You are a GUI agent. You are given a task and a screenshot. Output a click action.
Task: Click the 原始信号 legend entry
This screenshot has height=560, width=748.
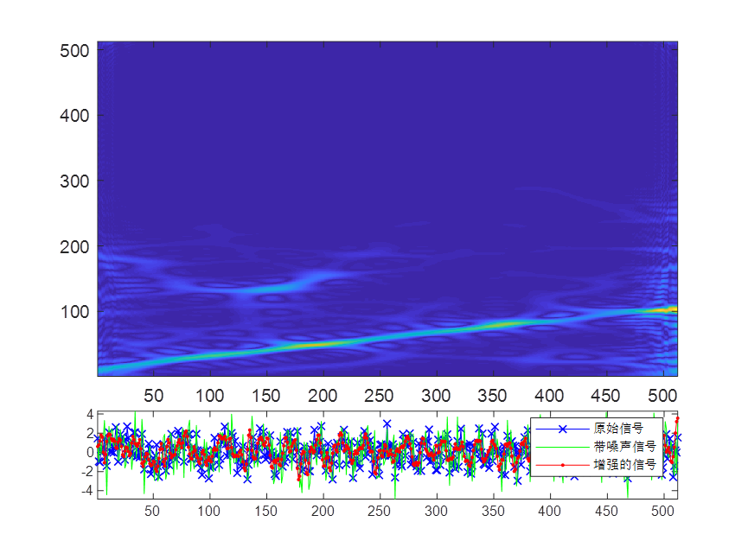click(x=618, y=429)
